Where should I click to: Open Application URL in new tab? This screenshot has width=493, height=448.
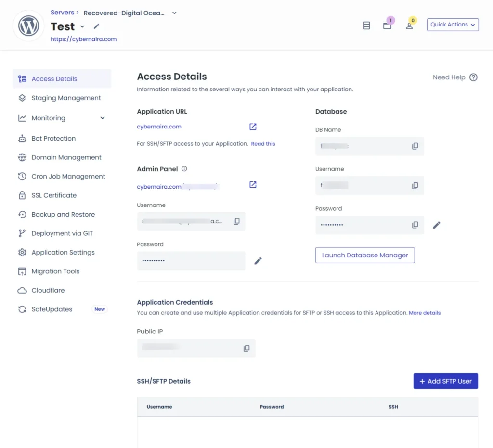click(252, 126)
